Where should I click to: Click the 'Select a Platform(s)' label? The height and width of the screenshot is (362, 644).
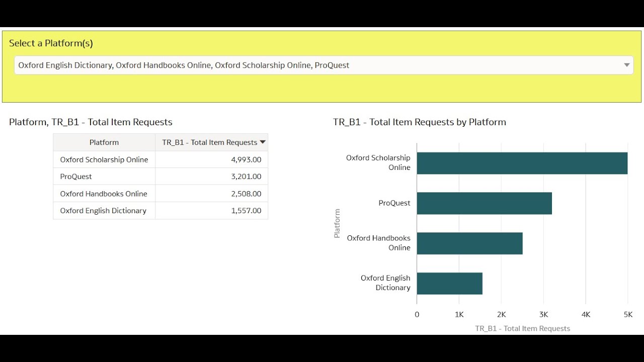(x=51, y=43)
